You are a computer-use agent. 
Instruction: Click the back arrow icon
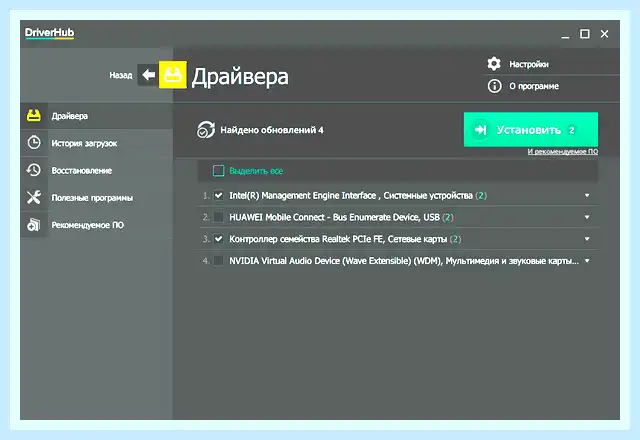coord(148,75)
